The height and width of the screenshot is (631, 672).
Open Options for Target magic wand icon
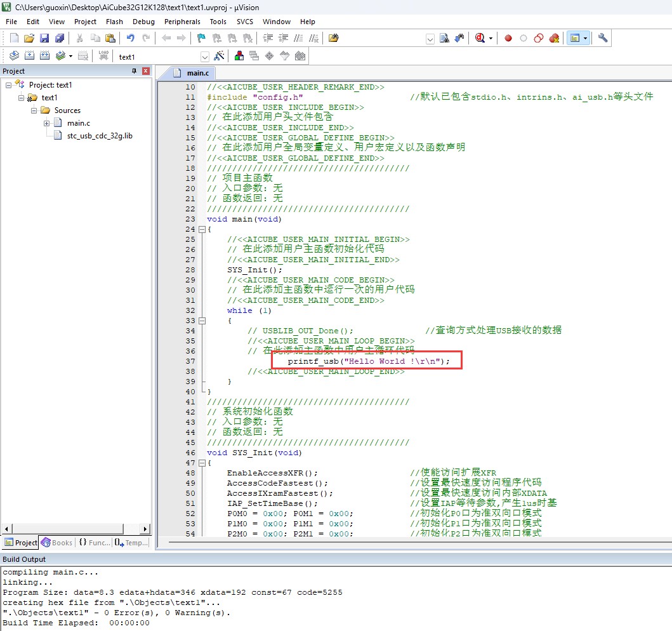[x=219, y=56]
